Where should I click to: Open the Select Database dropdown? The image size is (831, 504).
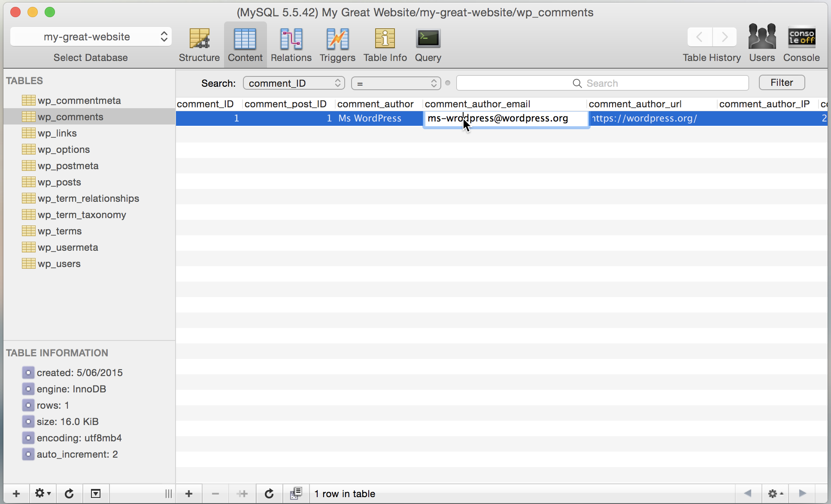91,37
